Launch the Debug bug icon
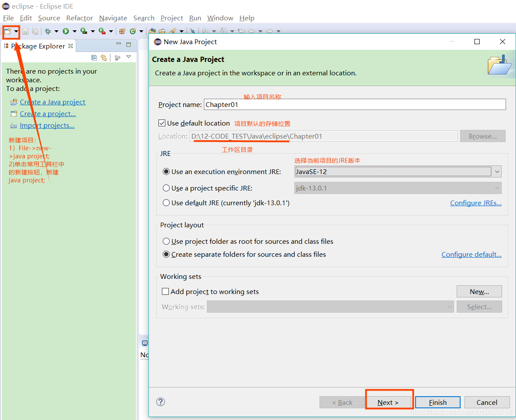This screenshot has height=420, width=516. coord(48,31)
